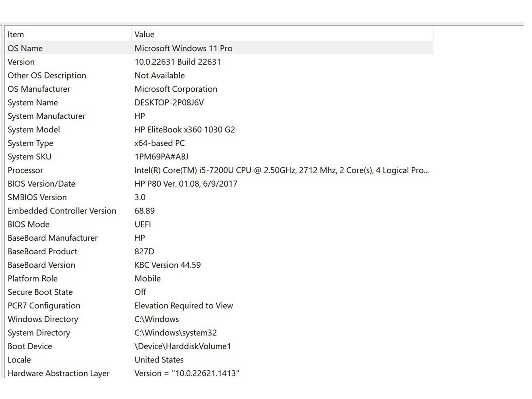The image size is (532, 399).
Task: Click the System Name entry DESKTOP-2P08J6V
Action: [x=169, y=103]
